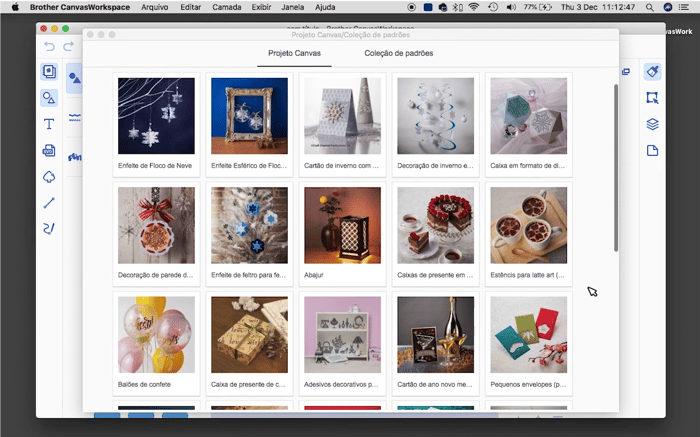Open the Time Machine icon in menu bar
This screenshot has width=700, height=437.
[493, 7]
